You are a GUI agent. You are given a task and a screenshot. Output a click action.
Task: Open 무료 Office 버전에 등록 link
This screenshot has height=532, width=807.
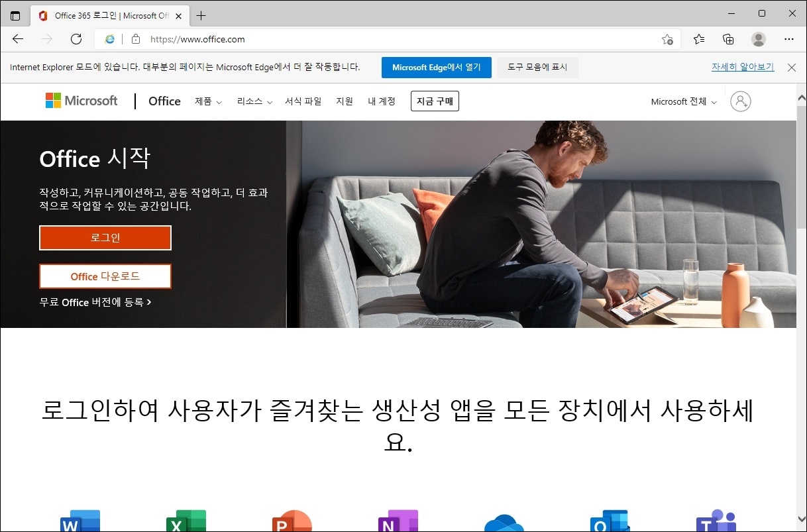95,302
